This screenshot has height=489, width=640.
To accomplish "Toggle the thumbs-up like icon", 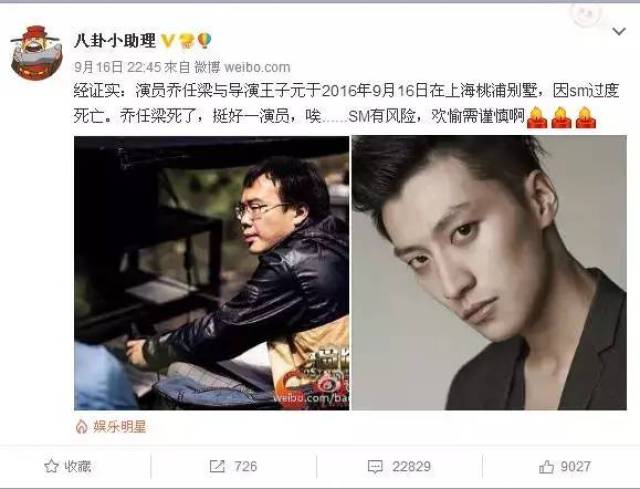I will (x=547, y=466).
